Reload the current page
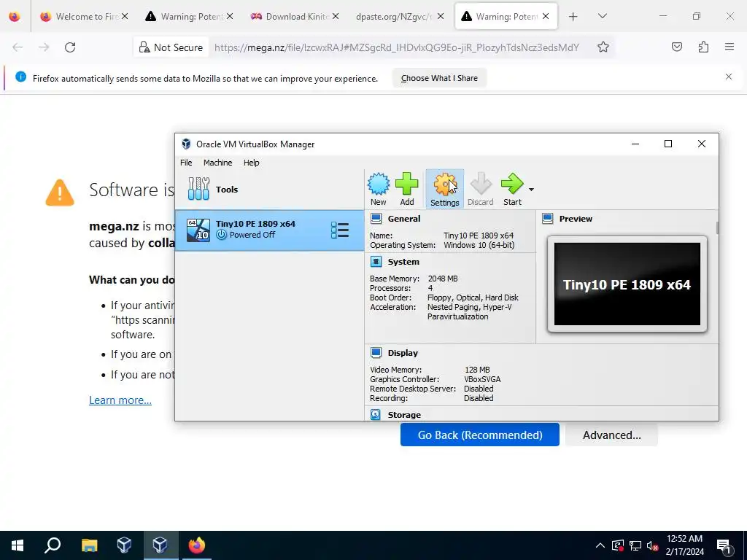 click(70, 47)
